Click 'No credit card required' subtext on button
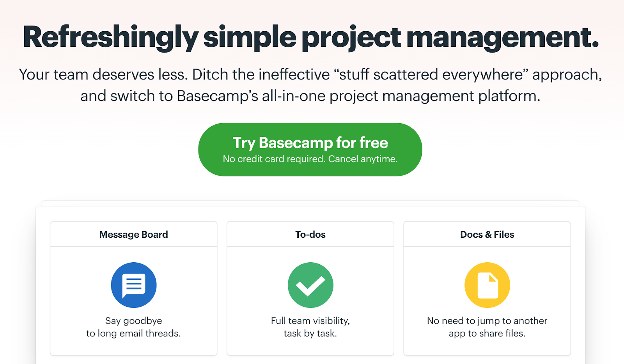Screen dimensions: 624x364 coord(310,159)
